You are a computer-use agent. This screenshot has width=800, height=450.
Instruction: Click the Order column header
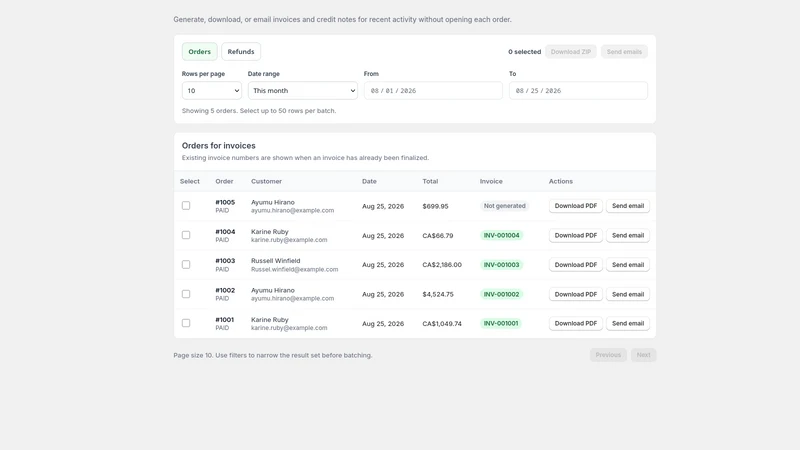224,181
